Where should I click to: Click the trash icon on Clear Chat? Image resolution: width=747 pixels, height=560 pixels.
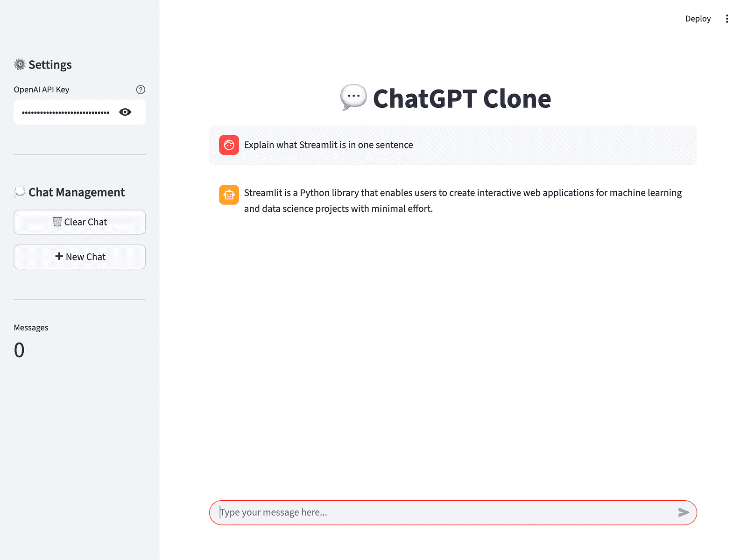click(57, 222)
